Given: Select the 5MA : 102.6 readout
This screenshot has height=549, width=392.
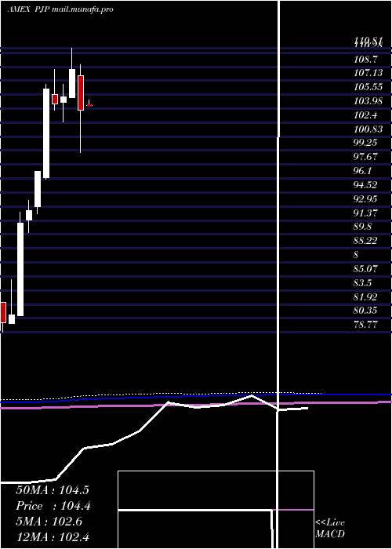Looking at the screenshot, I should tap(49, 522).
